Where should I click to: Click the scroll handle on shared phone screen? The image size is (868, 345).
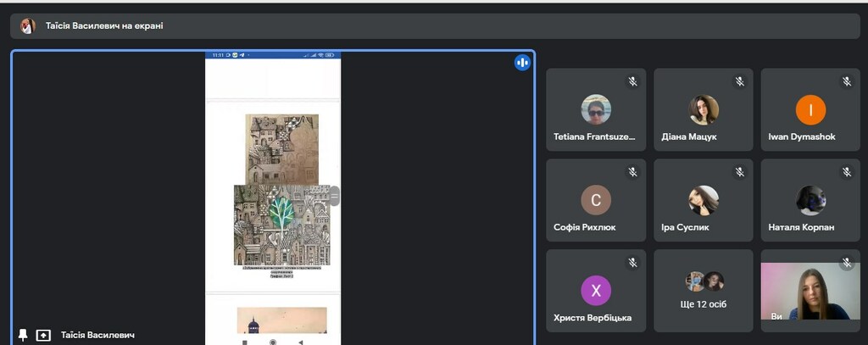(x=334, y=196)
